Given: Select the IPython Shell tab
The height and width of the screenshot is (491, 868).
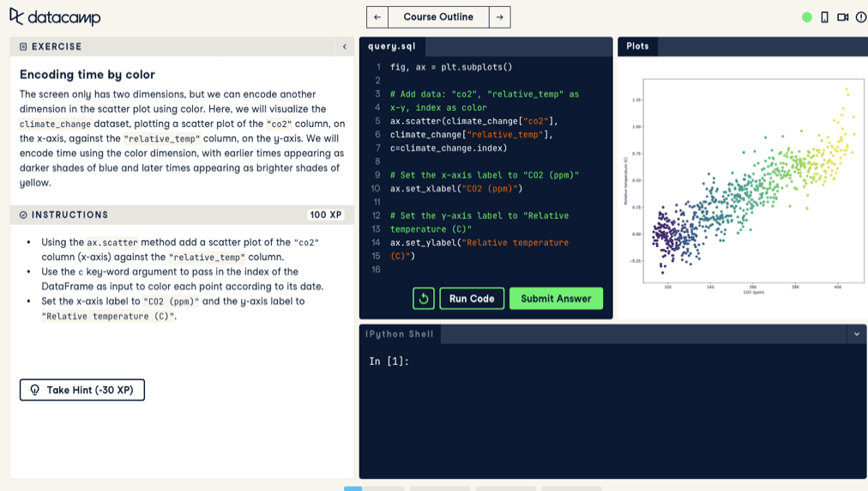Looking at the screenshot, I should point(400,334).
